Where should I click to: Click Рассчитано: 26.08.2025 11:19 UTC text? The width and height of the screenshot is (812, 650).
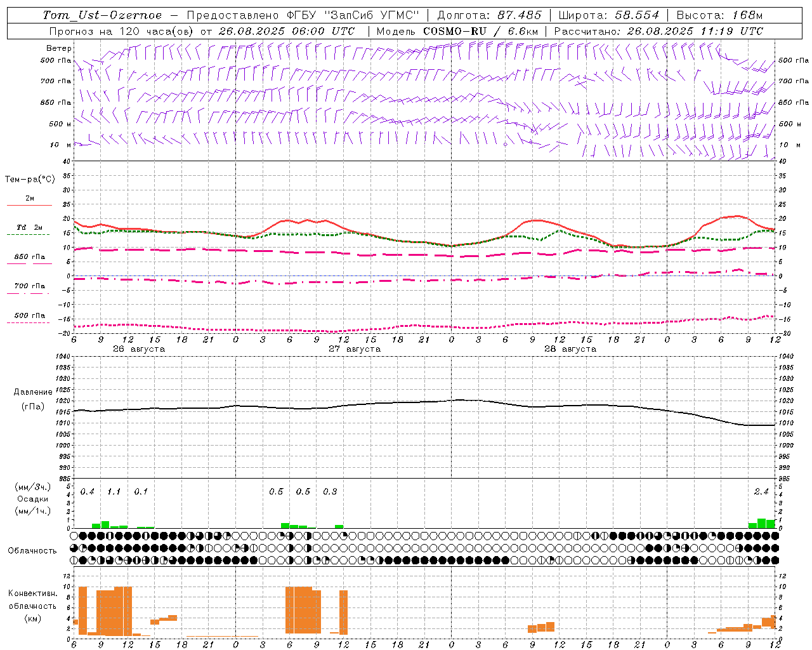click(658, 31)
